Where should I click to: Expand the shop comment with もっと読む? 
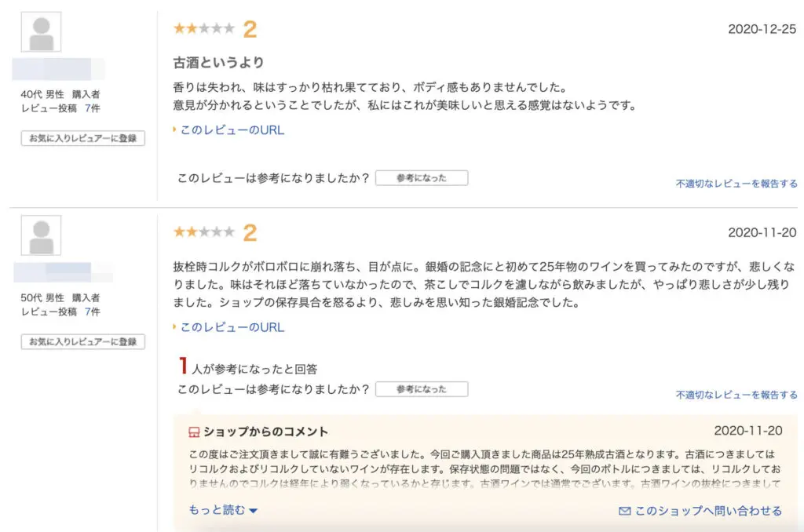[x=223, y=511]
